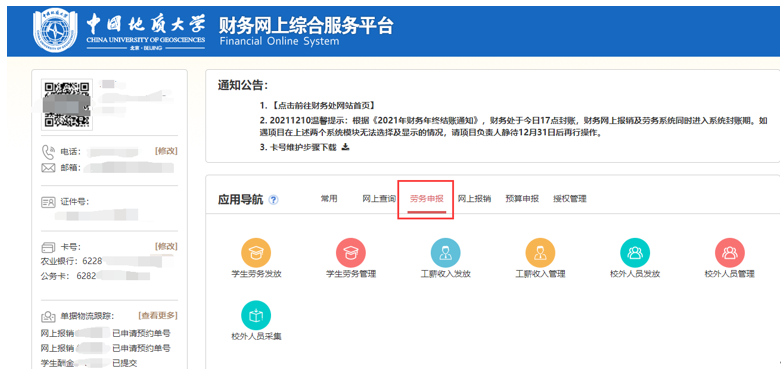Click 修改 next to 电话

tap(166, 151)
